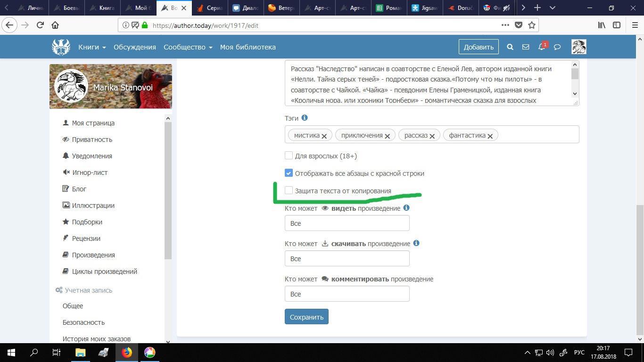The image size is (644, 362).
Task: Open Моя библиотека in navigation
Action: coord(248,47)
